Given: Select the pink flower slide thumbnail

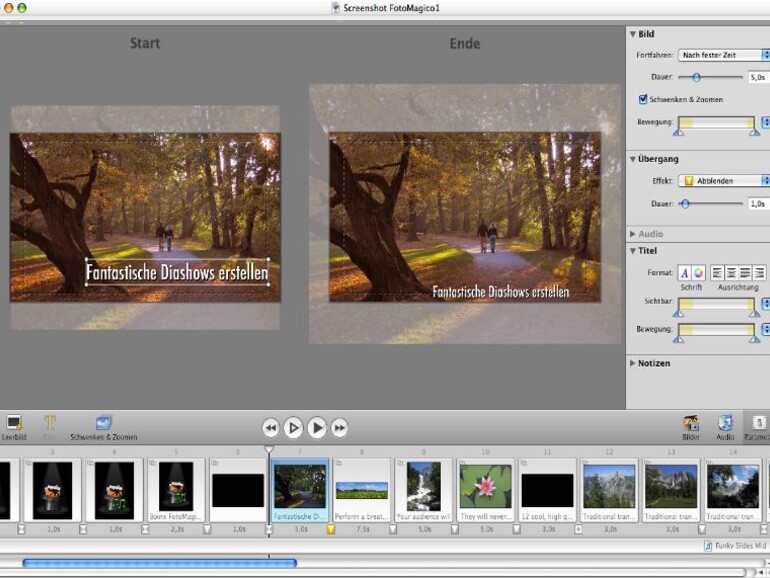Looking at the screenshot, I should coord(485,486).
